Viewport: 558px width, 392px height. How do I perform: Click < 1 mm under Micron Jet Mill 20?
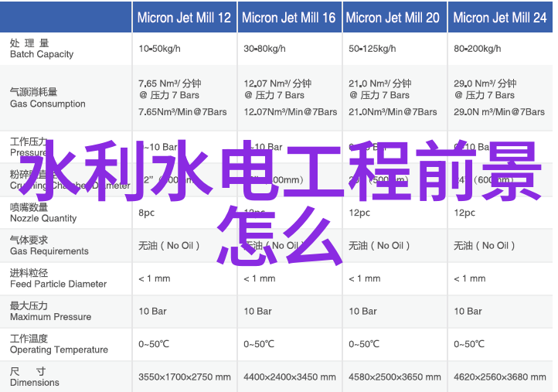(x=365, y=278)
